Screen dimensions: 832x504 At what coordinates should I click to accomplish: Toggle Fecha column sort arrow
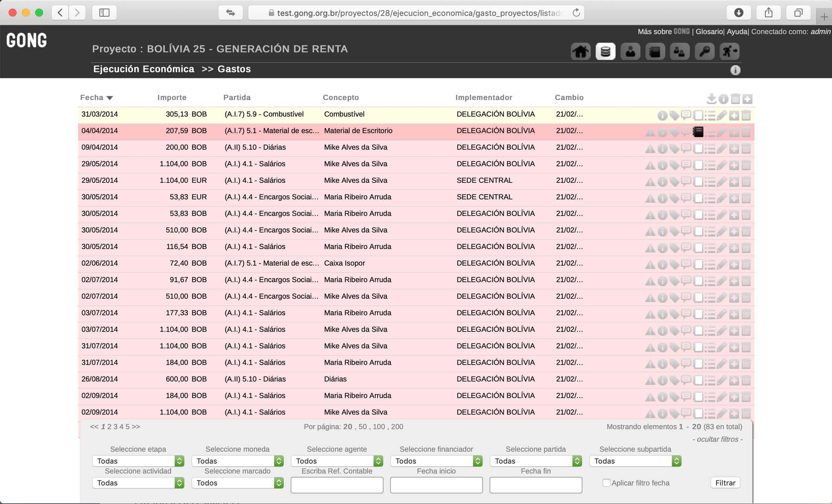pyautogui.click(x=109, y=98)
